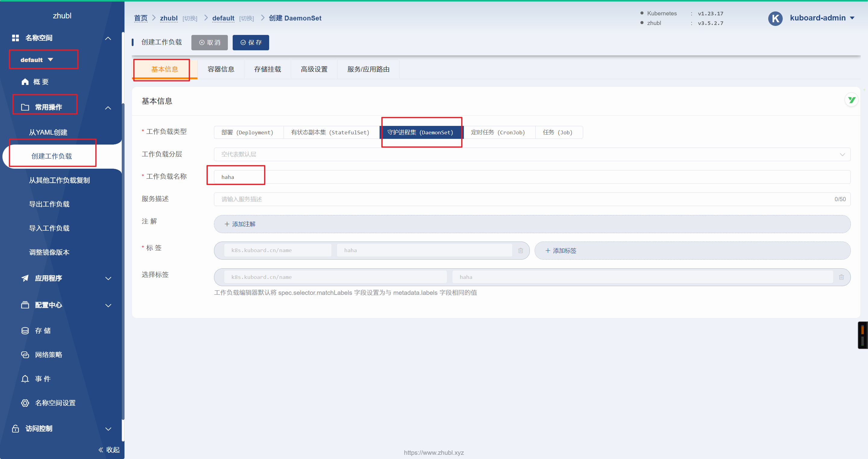The width and height of the screenshot is (868, 459).
Task: Delete the k8s.kuboard.cn/name label row
Action: [520, 251]
